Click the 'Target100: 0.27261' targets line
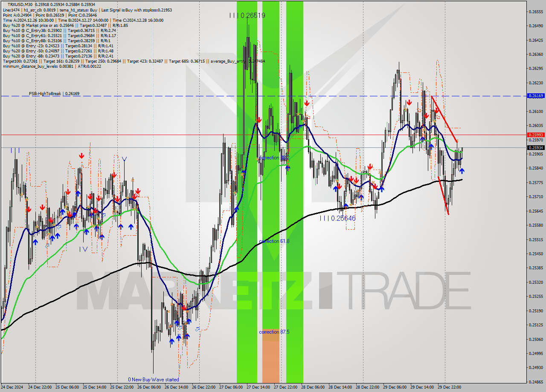 134,61
